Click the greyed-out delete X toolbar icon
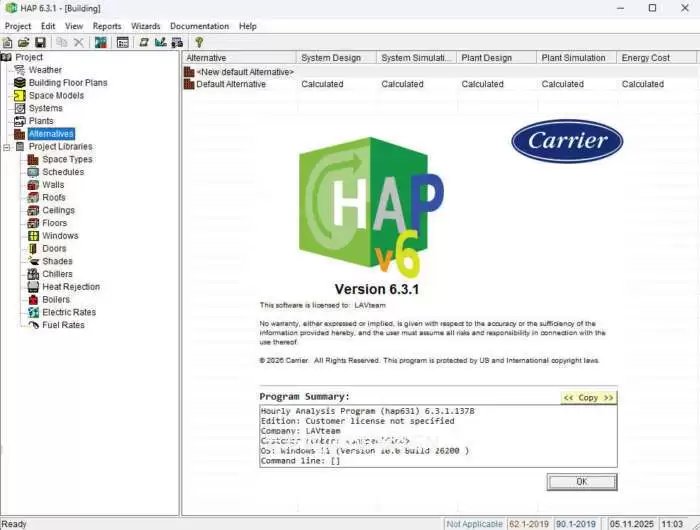This screenshot has width=700, height=530. 79,42
